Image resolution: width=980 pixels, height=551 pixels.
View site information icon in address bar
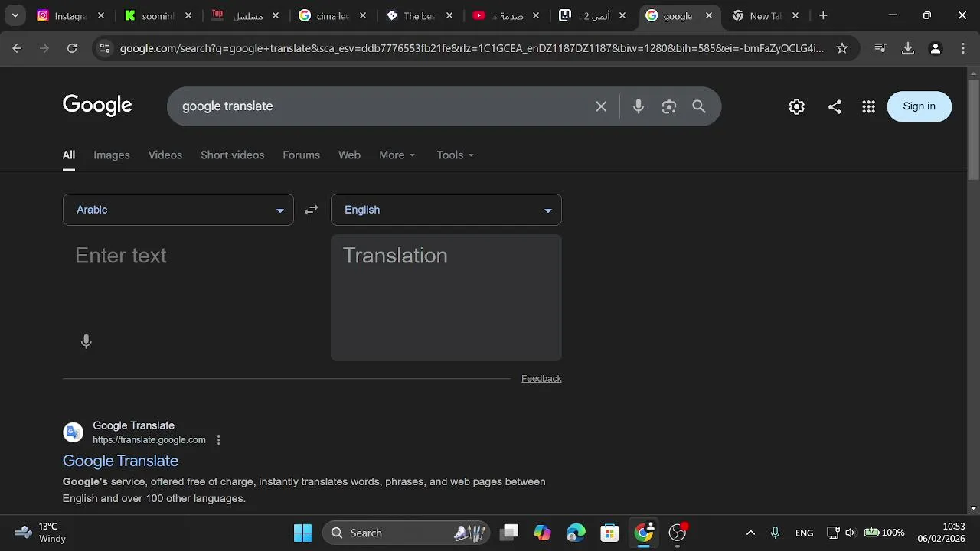[105, 48]
